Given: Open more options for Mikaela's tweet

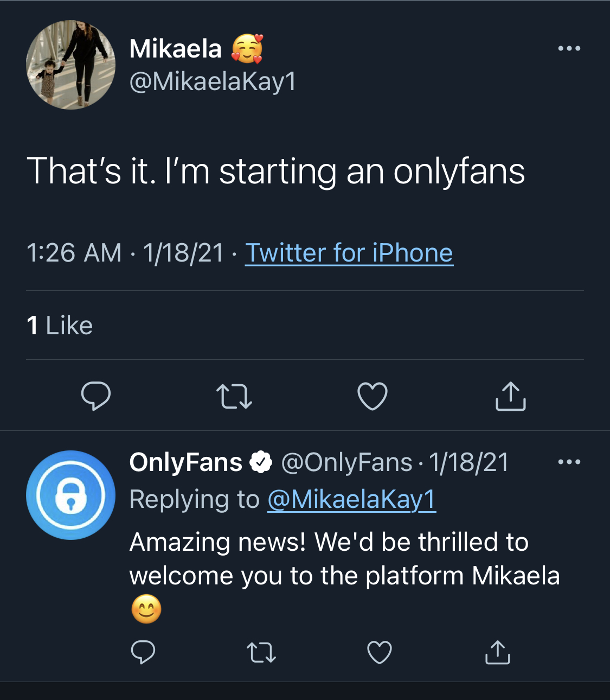Looking at the screenshot, I should pos(569,49).
